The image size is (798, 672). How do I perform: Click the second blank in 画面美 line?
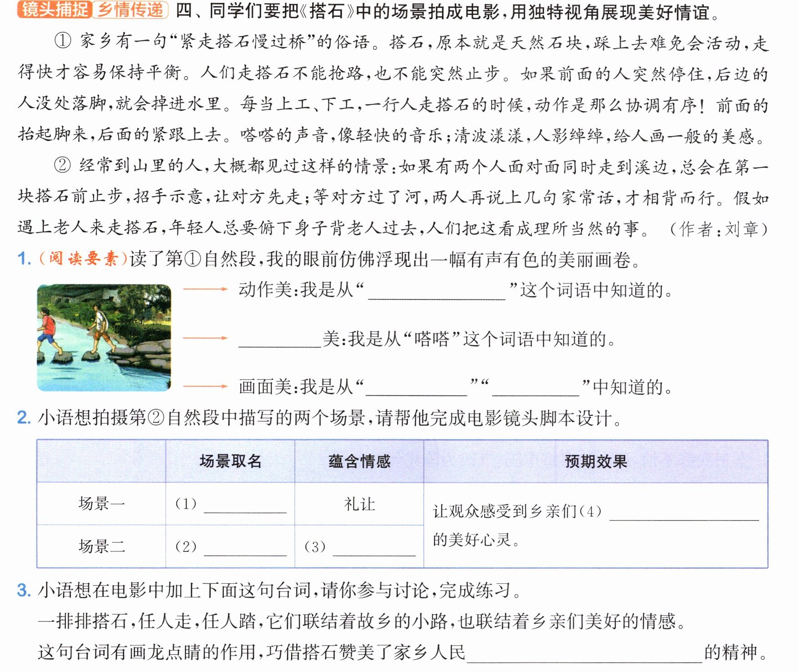coord(535,388)
